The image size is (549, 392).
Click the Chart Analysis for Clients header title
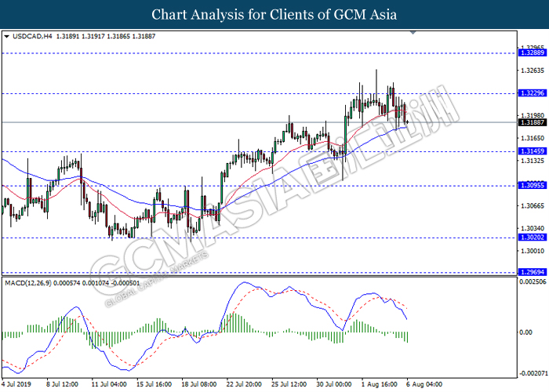(274, 14)
